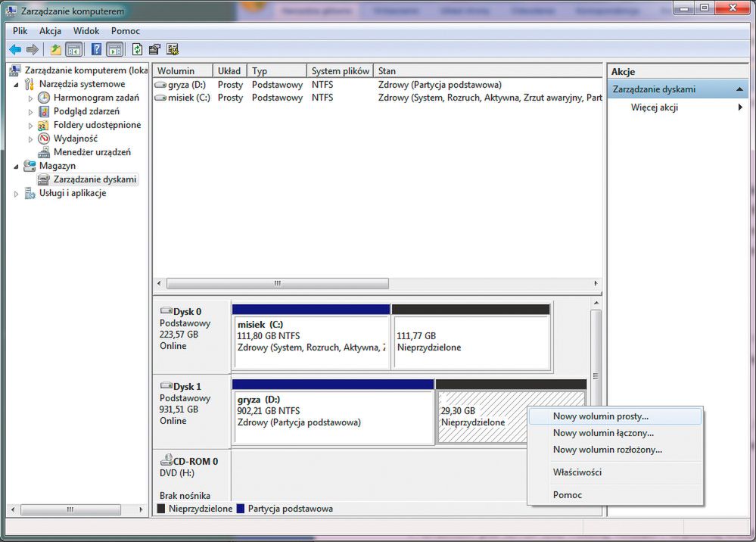Click the Foldery udostępnione icon
The width and height of the screenshot is (756, 542).
tap(43, 126)
